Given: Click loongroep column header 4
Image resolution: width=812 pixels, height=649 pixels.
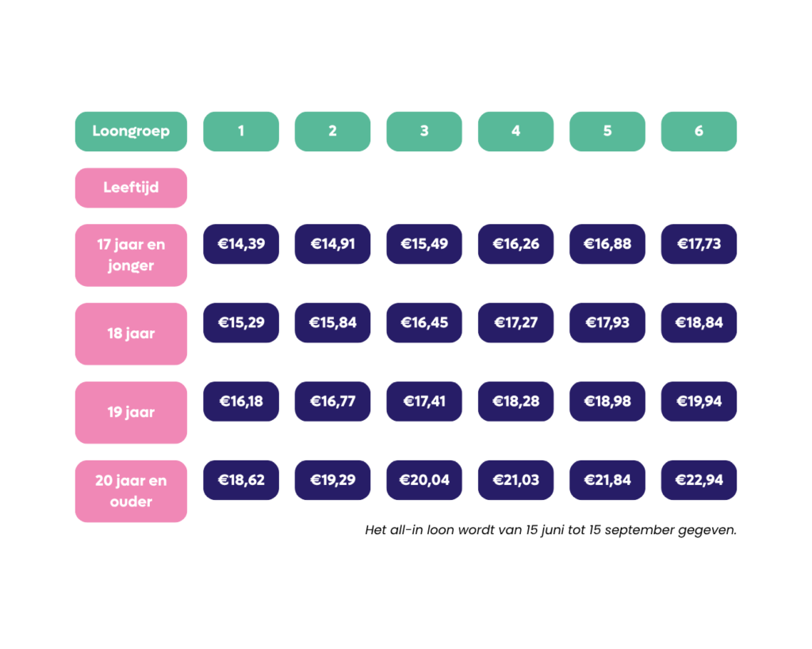Looking at the screenshot, I should [515, 132].
